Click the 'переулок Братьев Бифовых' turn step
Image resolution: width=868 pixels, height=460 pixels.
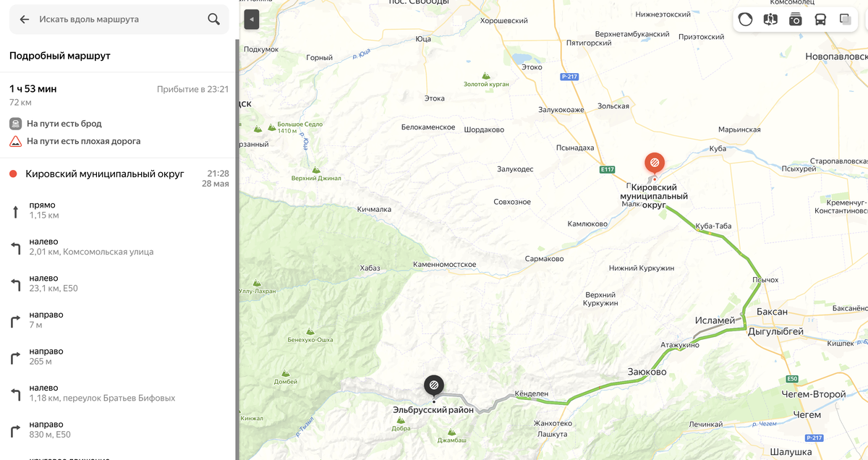[x=119, y=393]
